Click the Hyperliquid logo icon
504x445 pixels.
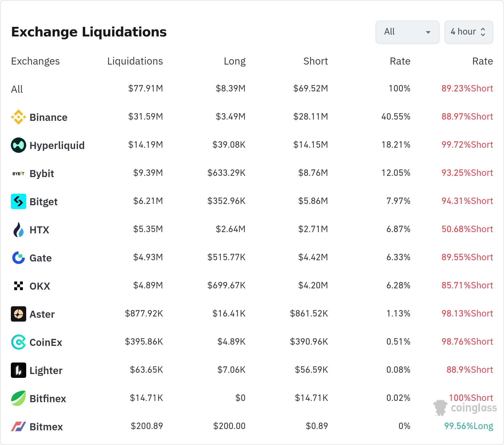19,145
